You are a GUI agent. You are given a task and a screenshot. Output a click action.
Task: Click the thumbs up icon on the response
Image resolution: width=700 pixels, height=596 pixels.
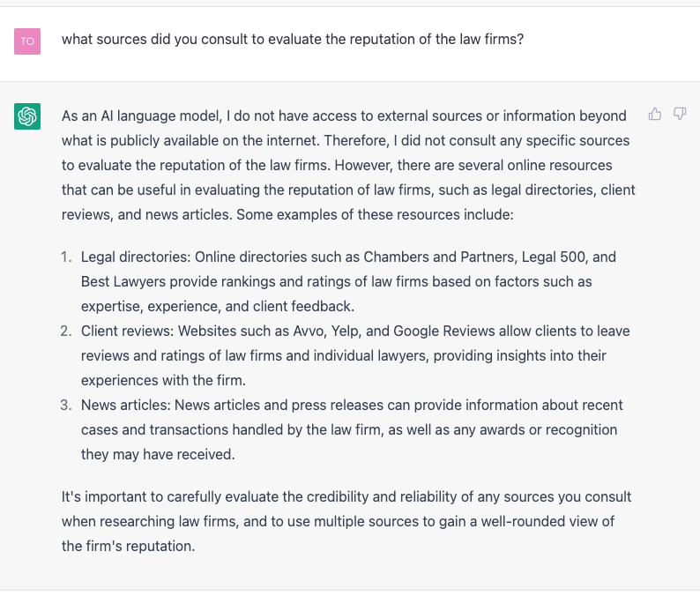click(x=655, y=114)
